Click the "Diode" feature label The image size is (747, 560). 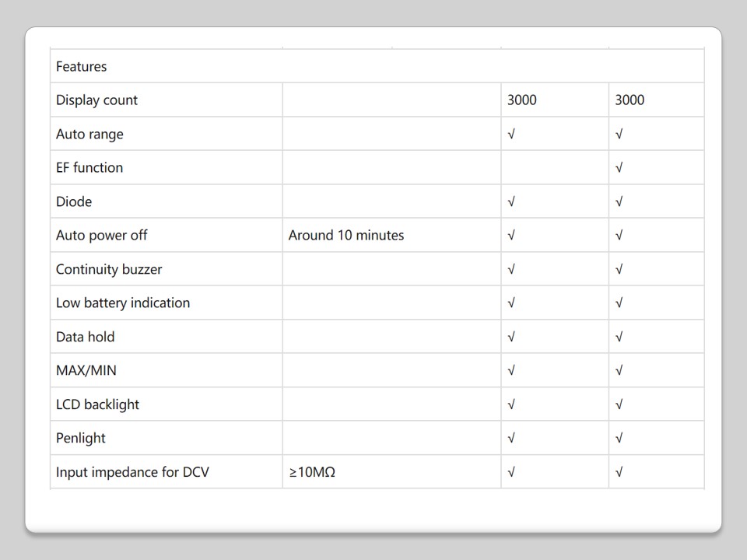tap(74, 202)
